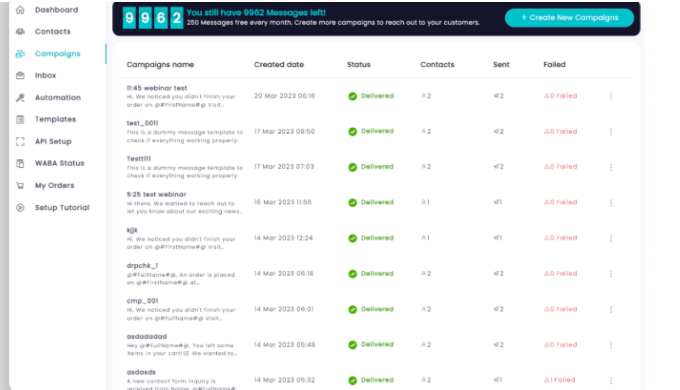Screen dimensions: 680x390
Task: Open three-dot menu for drpchk_1
Action: pyautogui.click(x=611, y=274)
